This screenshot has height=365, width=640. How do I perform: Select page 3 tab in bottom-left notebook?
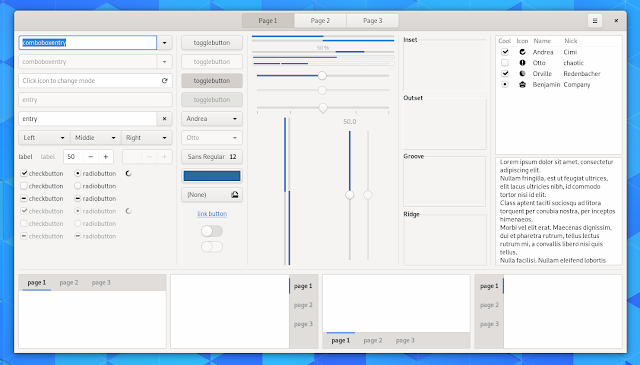pyautogui.click(x=101, y=283)
